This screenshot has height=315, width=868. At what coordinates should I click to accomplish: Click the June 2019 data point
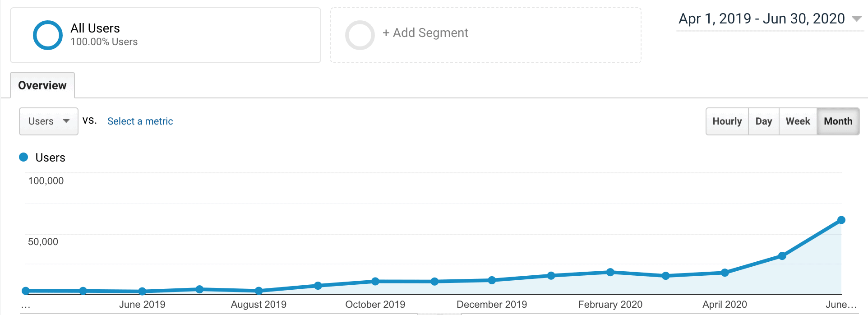[x=142, y=291]
